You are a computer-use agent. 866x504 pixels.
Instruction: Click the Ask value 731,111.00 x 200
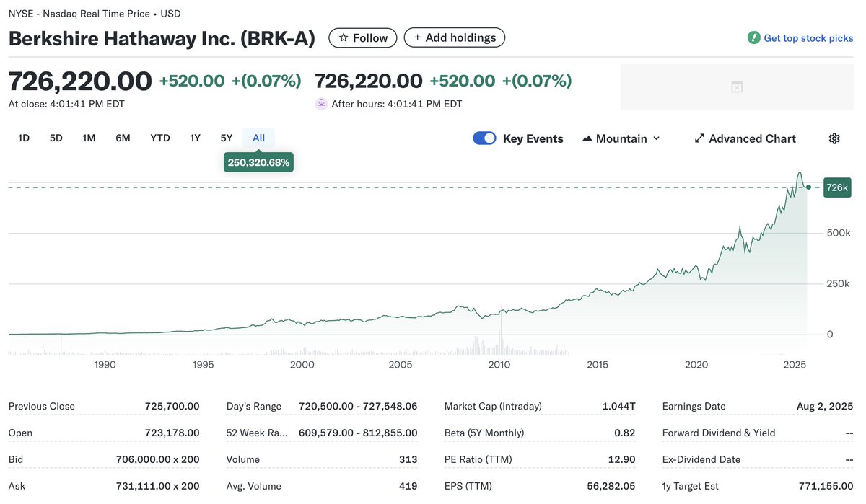pyautogui.click(x=158, y=486)
